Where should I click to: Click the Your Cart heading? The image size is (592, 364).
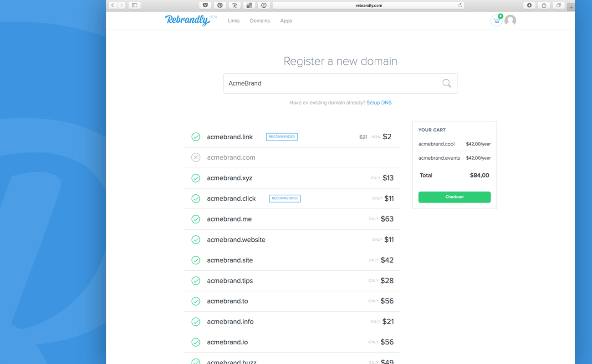(x=432, y=130)
